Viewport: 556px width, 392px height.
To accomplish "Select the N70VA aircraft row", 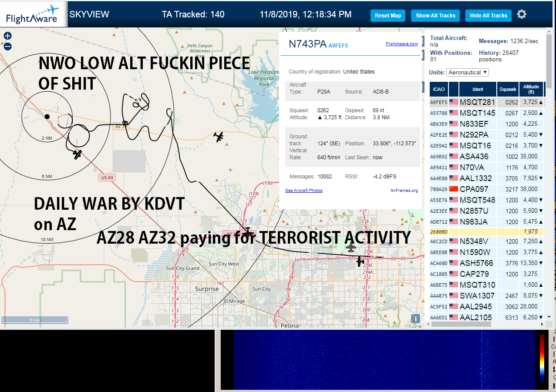I will (x=487, y=168).
